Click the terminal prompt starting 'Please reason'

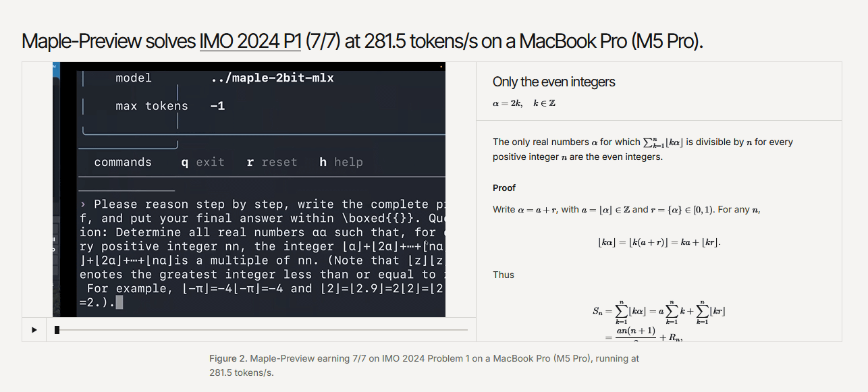tap(263, 253)
